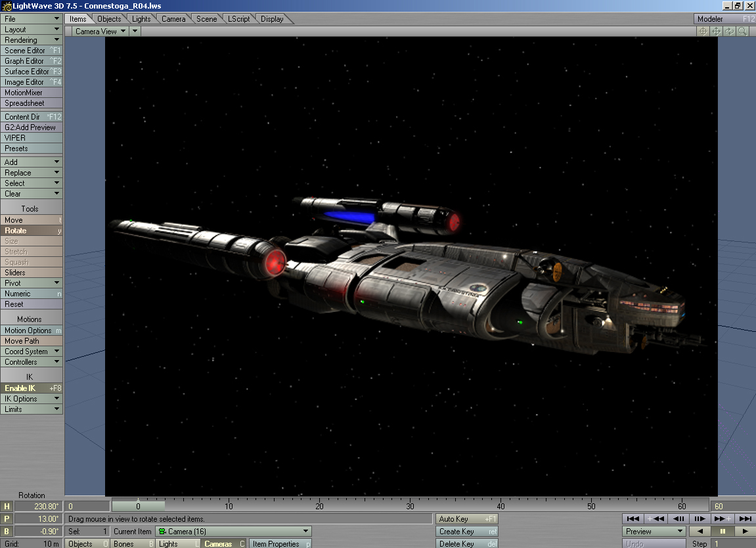Switch to the LScript tab
Image resolution: width=756 pixels, height=548 pixels.
[x=238, y=19]
